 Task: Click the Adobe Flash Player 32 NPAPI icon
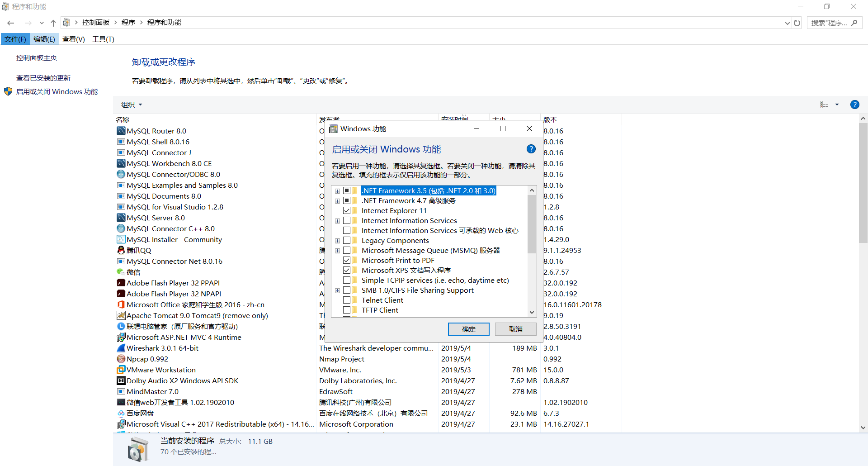[x=121, y=294]
